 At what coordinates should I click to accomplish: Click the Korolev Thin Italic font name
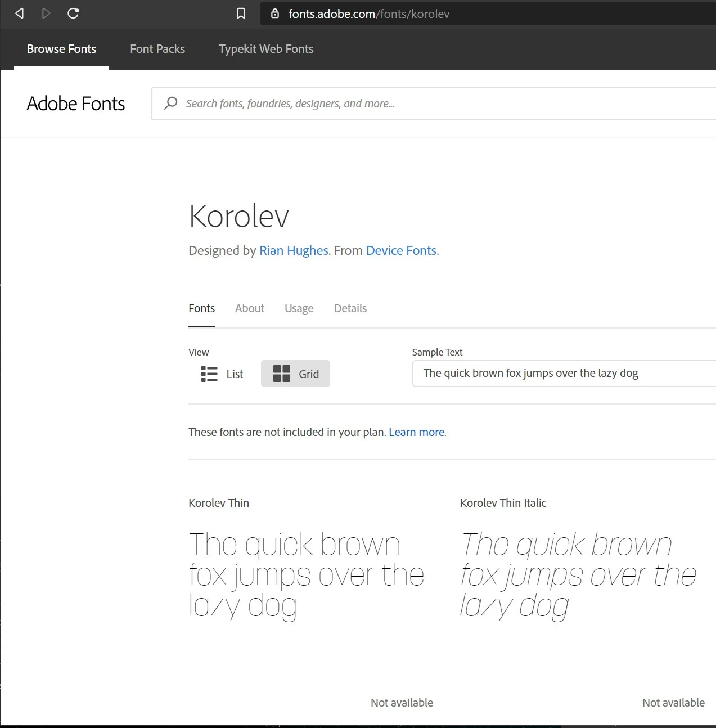tap(503, 503)
